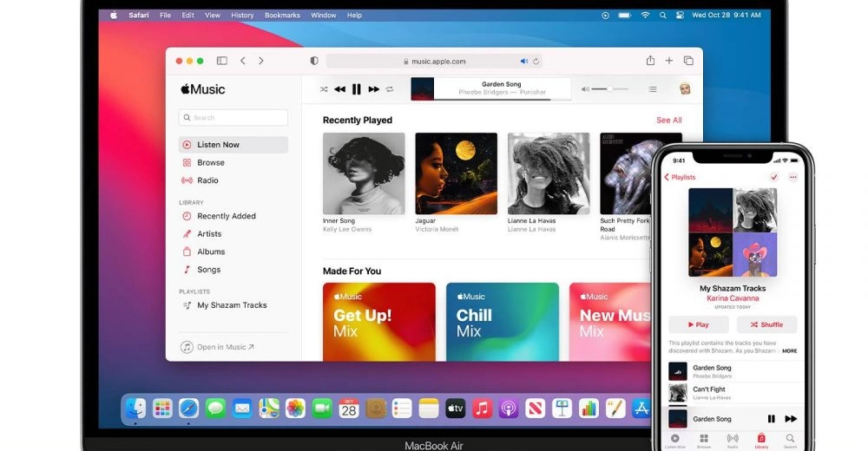Toggle repeat mode in the player
Viewport: 868px width, 451px height.
pos(390,89)
